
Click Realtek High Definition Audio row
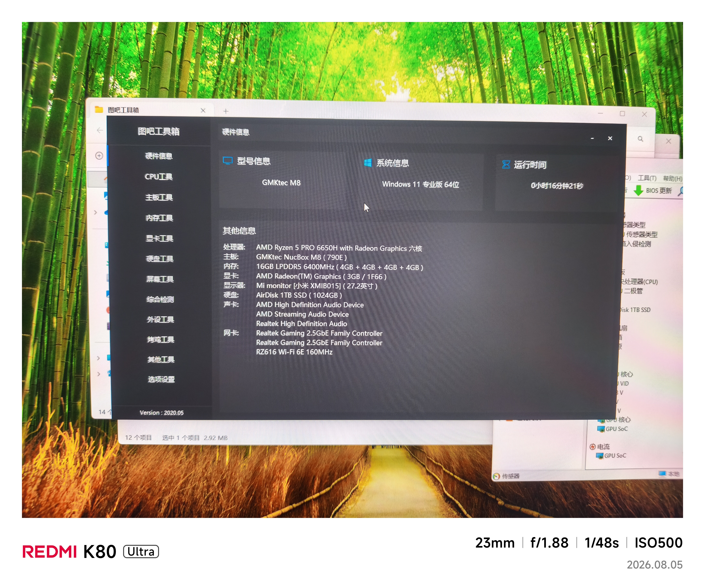(x=301, y=323)
